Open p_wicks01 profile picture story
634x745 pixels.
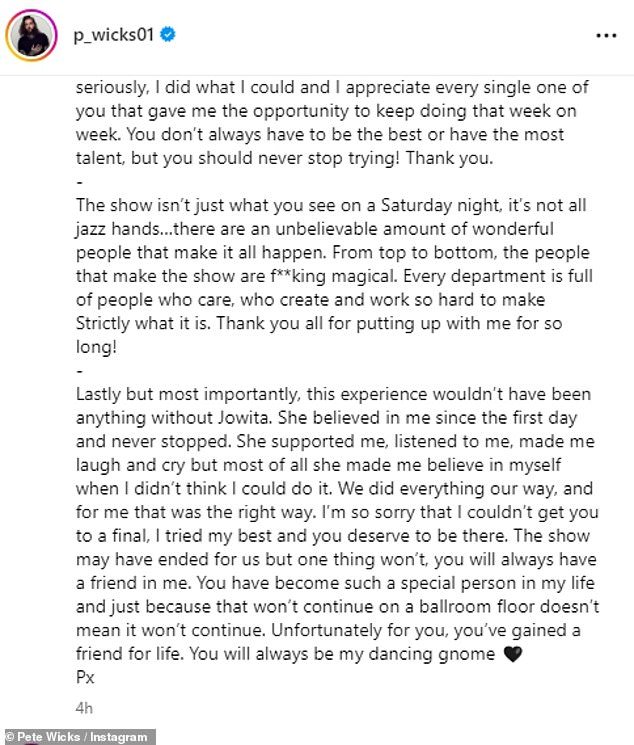31,36
